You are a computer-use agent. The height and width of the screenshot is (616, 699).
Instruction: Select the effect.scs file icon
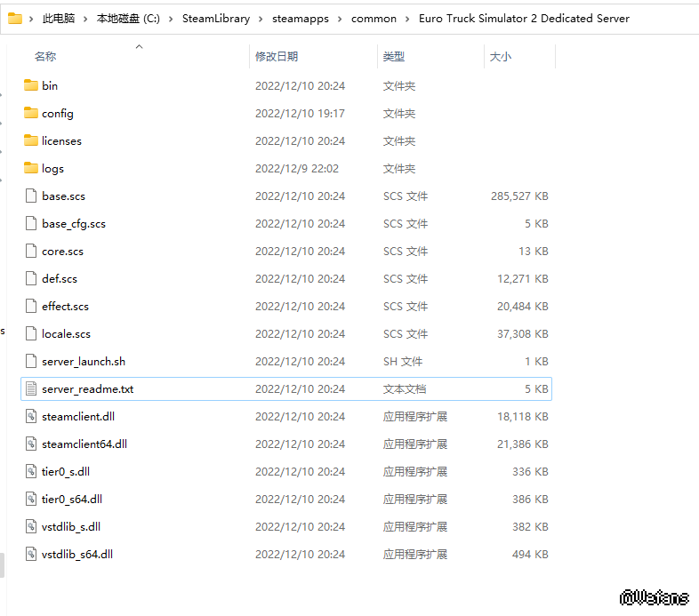31,306
